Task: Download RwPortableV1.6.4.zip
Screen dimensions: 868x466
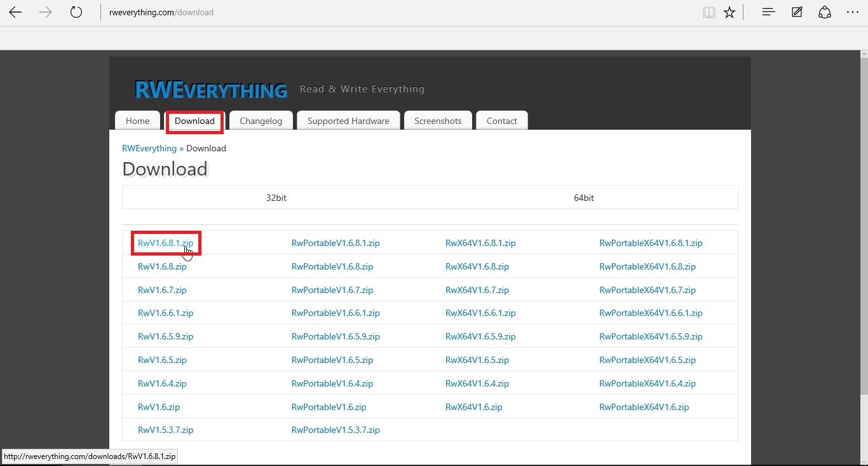Action: coord(332,383)
